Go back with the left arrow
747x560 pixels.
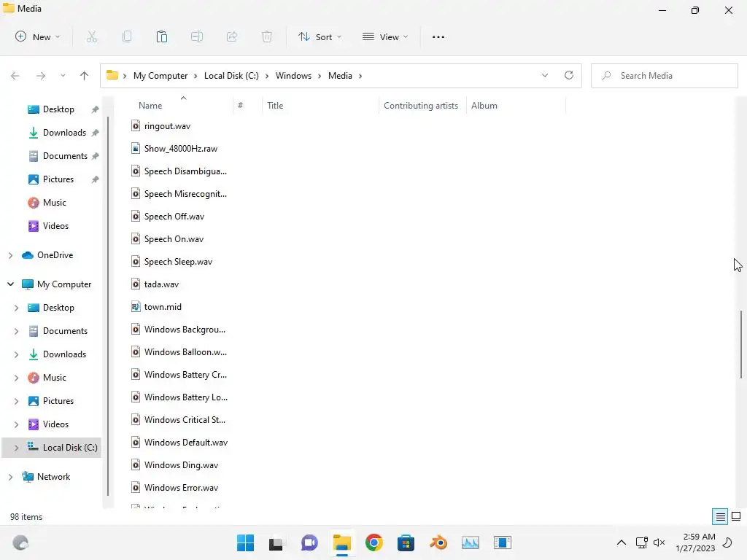(x=15, y=76)
